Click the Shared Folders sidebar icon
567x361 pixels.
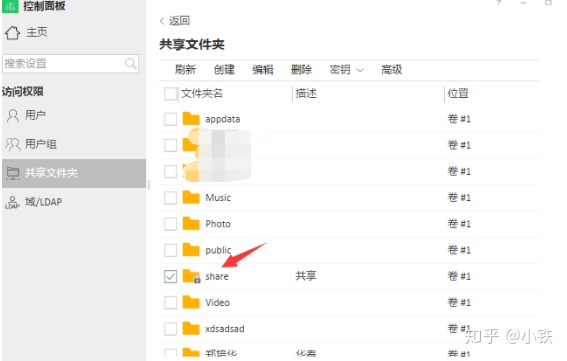point(13,173)
